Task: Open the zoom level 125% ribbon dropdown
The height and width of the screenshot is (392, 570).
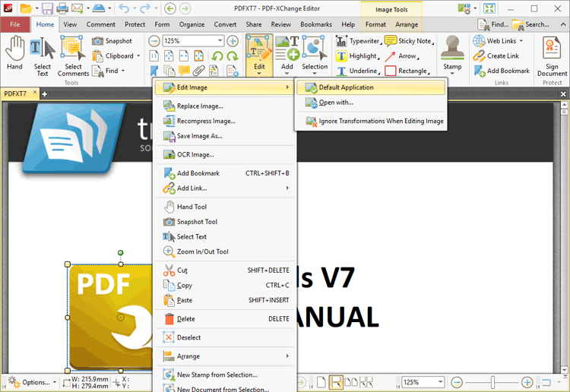Action: click(220, 41)
